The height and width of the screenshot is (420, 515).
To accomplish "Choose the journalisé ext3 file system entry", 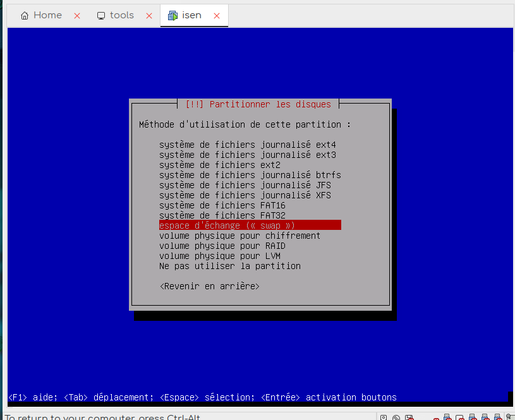I will (x=247, y=155).
